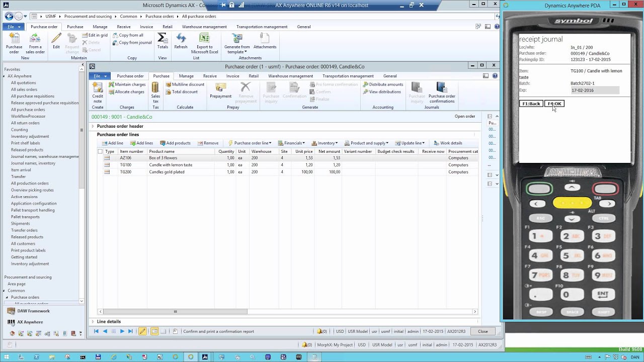Select Total discount

point(182,92)
